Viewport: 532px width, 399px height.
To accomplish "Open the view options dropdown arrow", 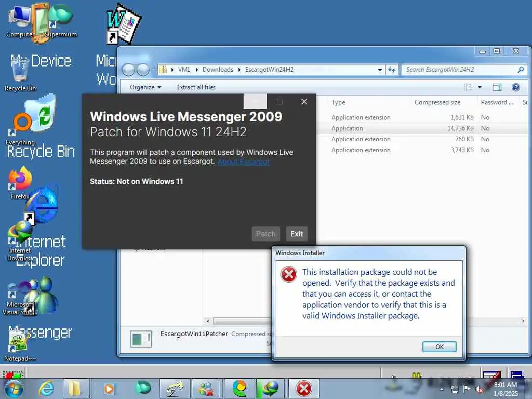I will tap(480, 87).
